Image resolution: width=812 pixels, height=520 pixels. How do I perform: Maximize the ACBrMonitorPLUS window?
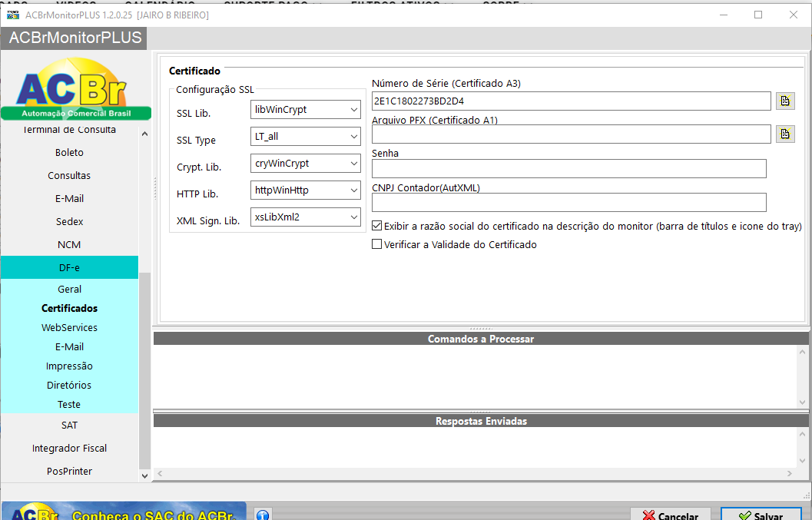[x=758, y=15]
